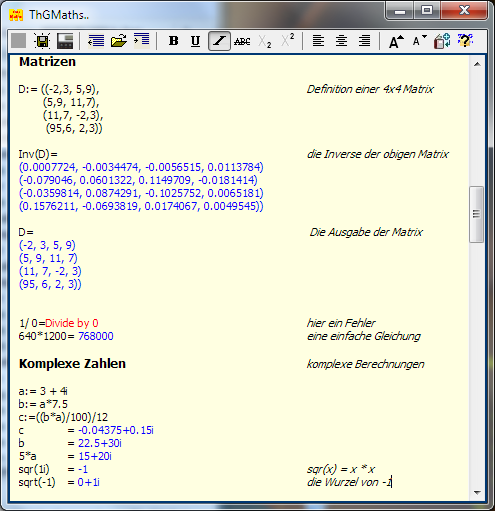Align text left
495x511 pixels.
coord(318,41)
